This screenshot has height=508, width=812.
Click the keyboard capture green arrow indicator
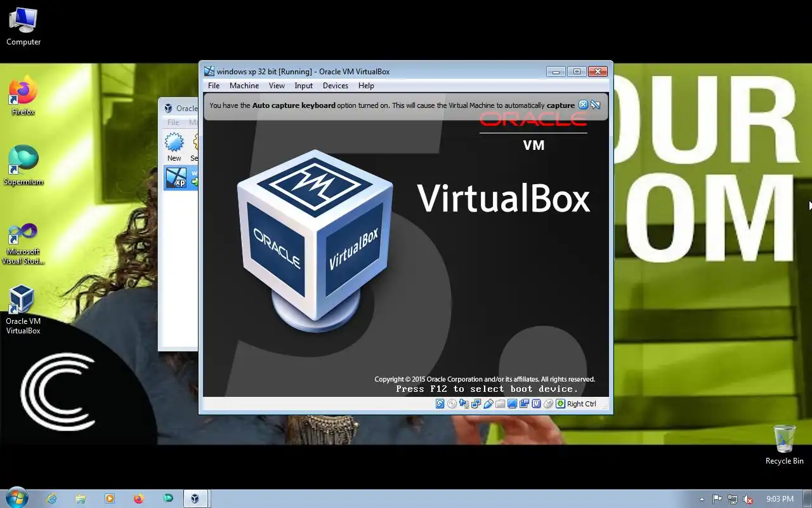click(x=560, y=404)
